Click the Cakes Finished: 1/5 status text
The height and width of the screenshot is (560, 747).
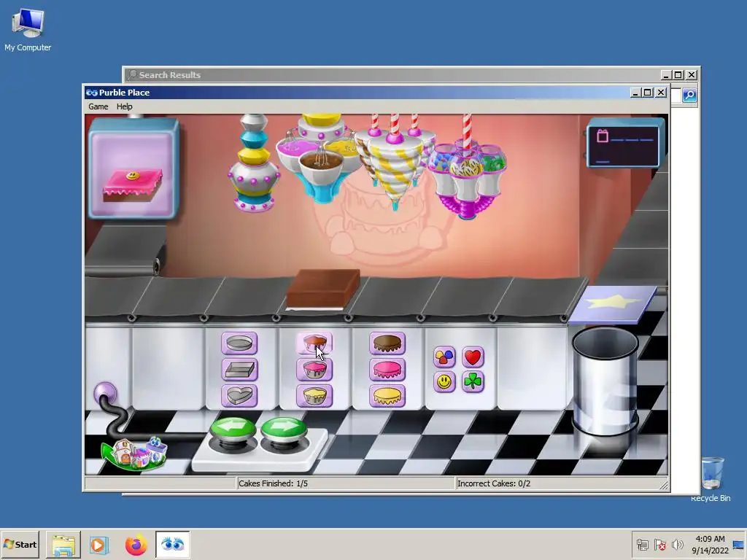[x=273, y=483]
